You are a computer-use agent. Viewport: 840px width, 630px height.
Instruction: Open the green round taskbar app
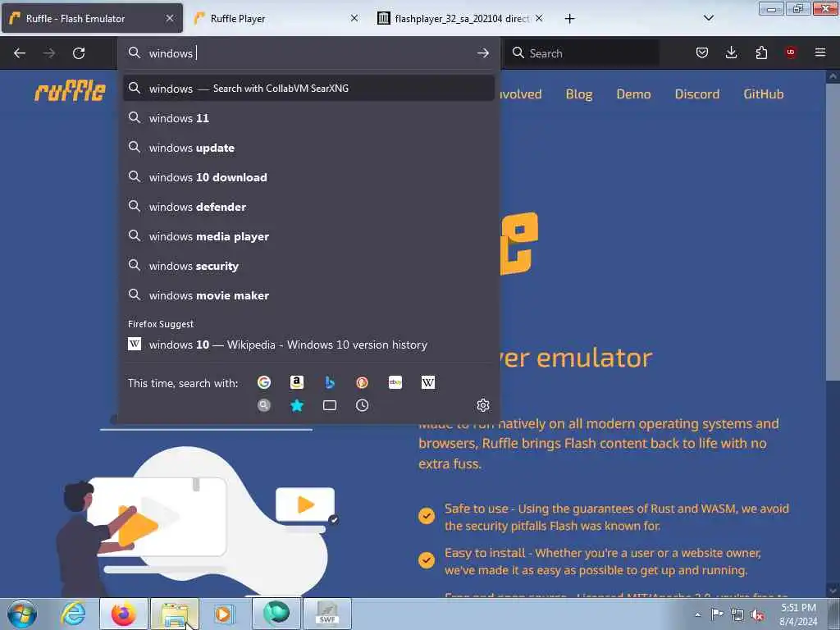(x=276, y=614)
